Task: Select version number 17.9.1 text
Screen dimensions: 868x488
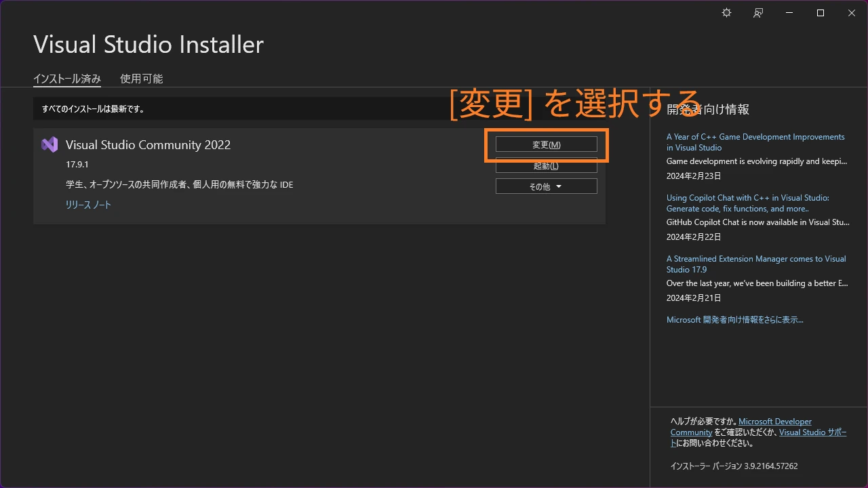Action: pos(77,165)
